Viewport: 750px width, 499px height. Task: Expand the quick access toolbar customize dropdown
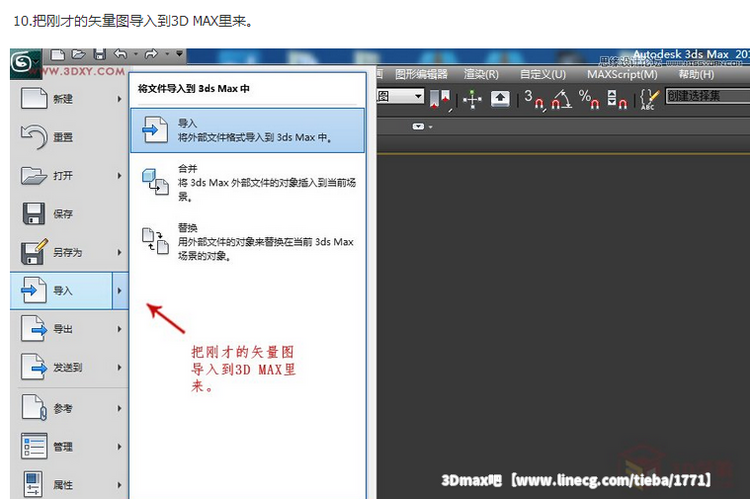coord(179,54)
